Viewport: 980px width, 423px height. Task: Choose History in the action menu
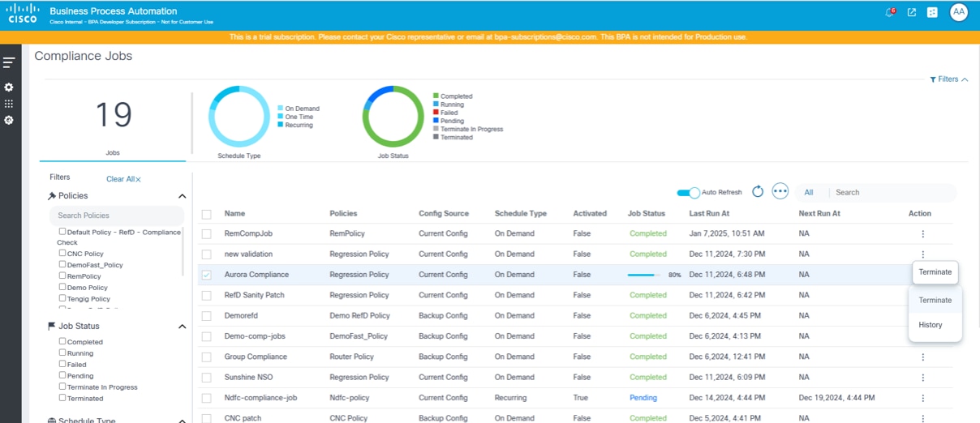931,325
